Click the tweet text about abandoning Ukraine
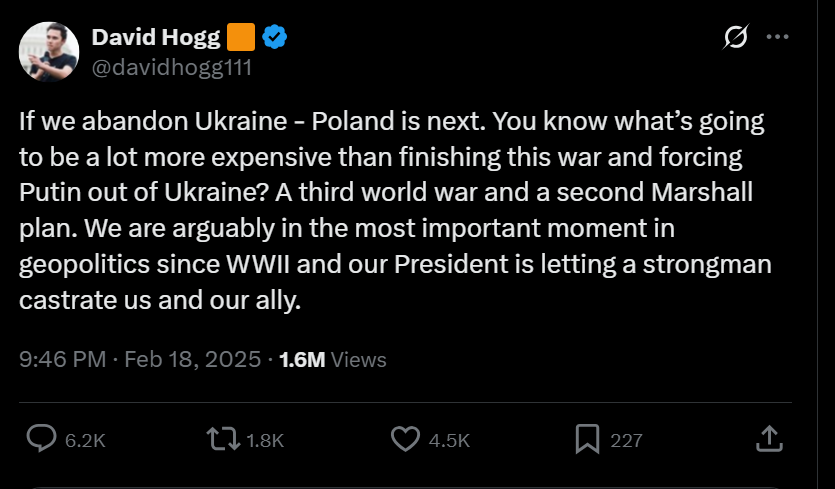Screen dimensions: 835x489 tap(395, 210)
